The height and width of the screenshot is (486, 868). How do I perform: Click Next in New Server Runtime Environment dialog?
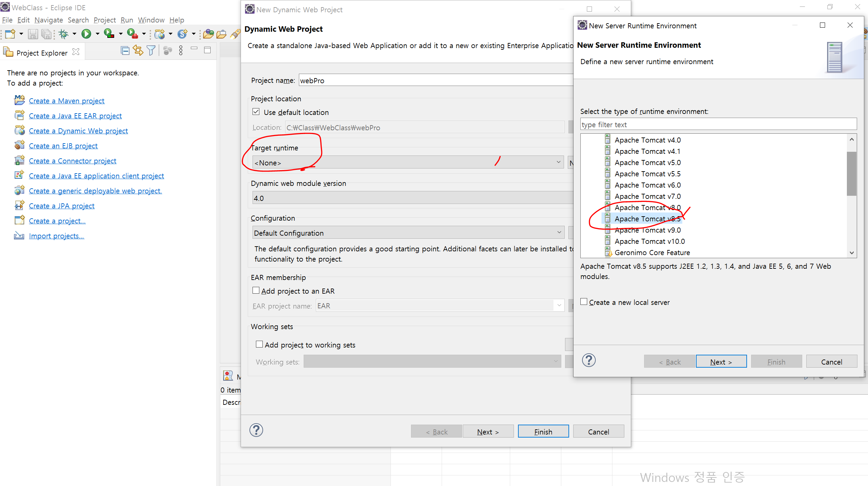[x=721, y=362]
